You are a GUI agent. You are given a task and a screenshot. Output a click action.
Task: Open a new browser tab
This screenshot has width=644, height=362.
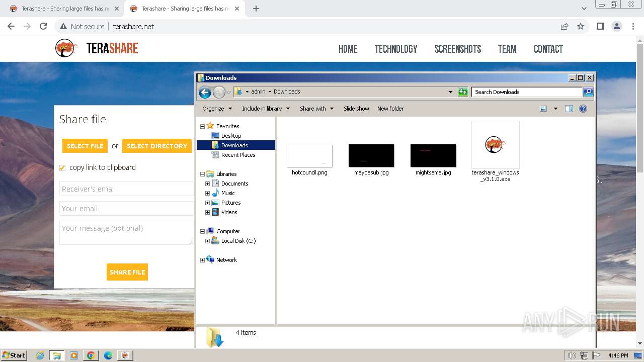tap(256, 9)
